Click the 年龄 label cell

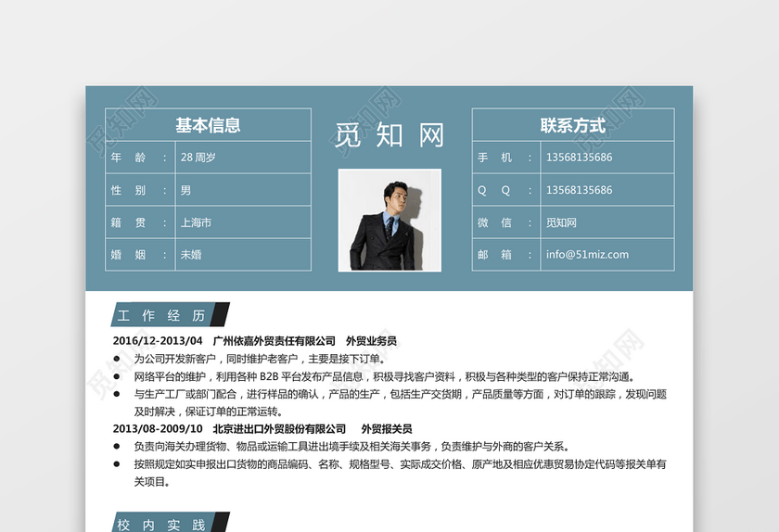pyautogui.click(x=140, y=158)
